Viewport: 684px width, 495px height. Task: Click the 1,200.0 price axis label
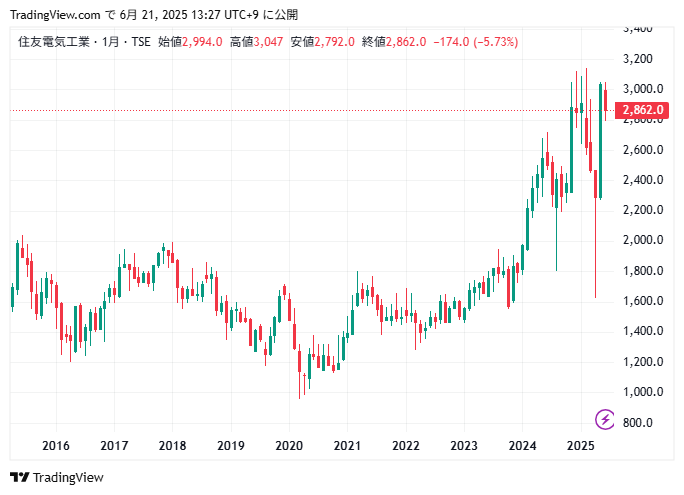(643, 362)
